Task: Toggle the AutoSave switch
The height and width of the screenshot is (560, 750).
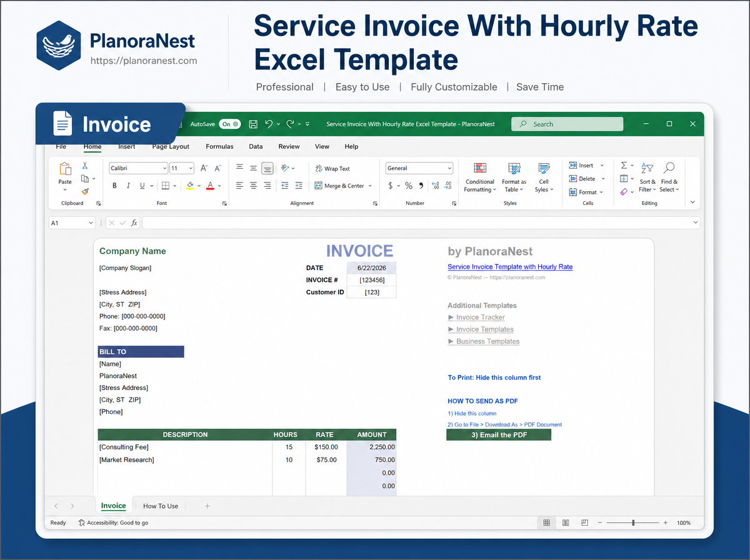Action: (230, 124)
